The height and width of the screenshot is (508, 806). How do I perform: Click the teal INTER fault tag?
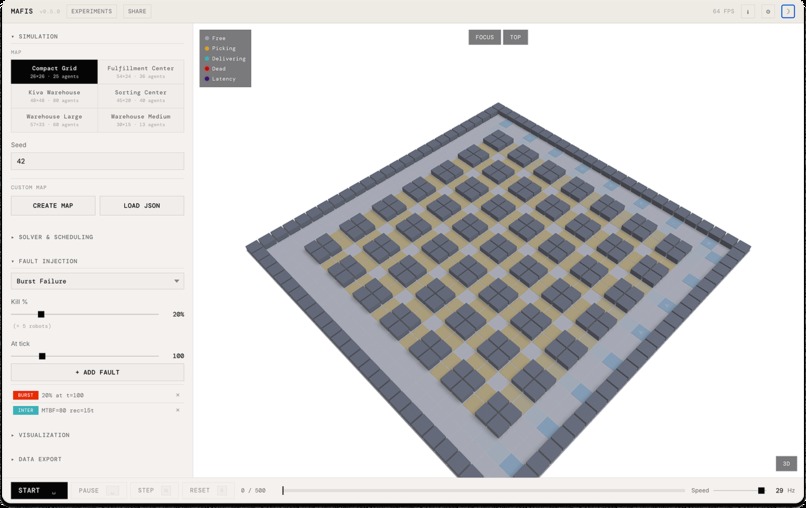[x=26, y=410]
